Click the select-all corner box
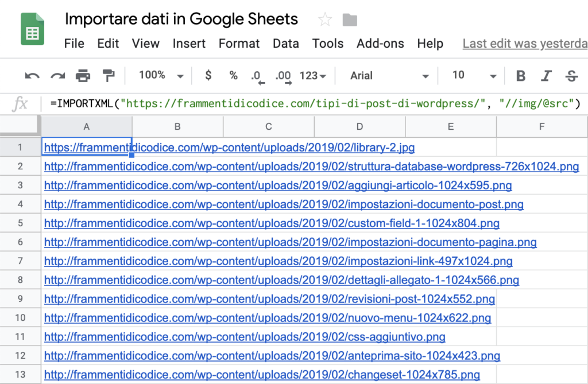Screen dimensions: 588x384 (x=20, y=125)
